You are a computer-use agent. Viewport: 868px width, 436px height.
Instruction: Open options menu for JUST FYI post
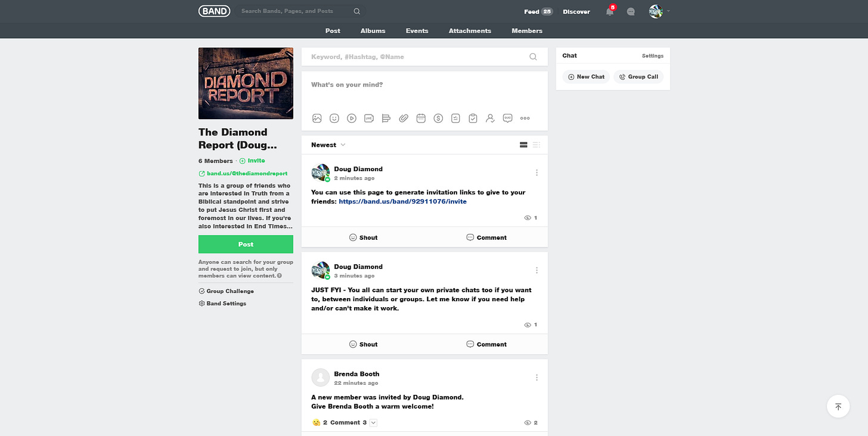click(x=537, y=270)
